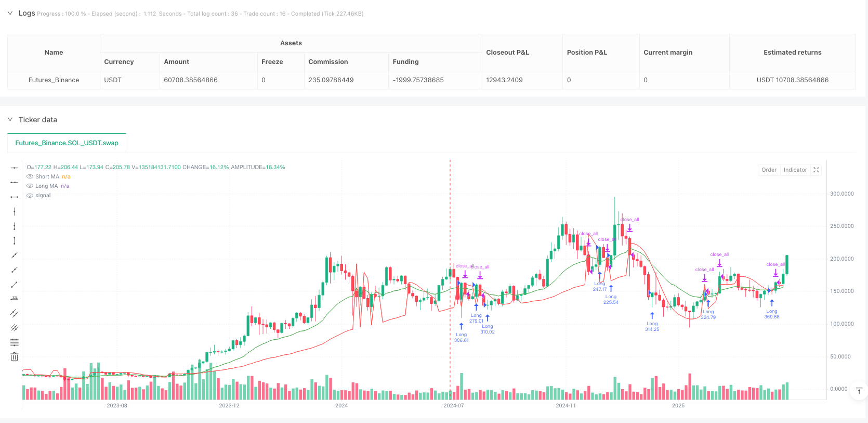Expand the chart to fullscreen
The width and height of the screenshot is (868, 423).
pyautogui.click(x=816, y=170)
